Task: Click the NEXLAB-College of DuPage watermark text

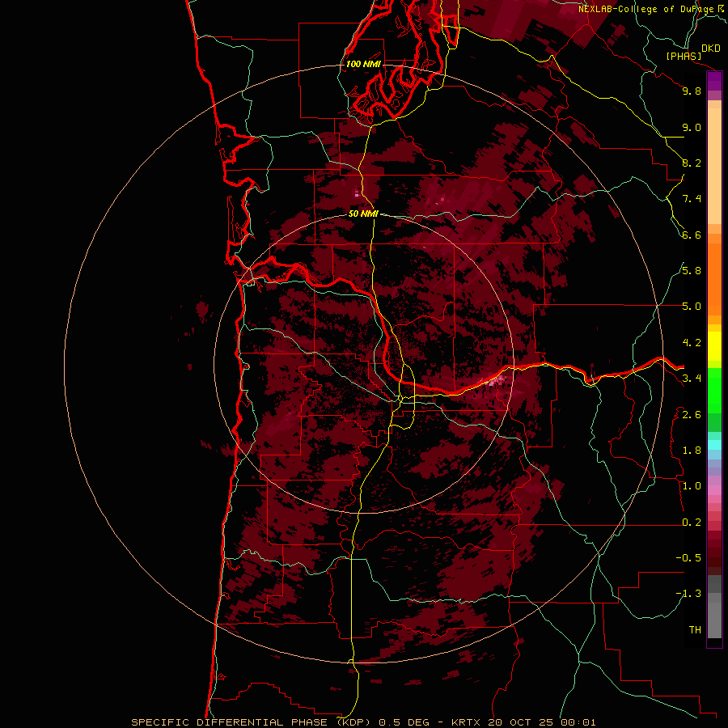Action: click(x=645, y=9)
